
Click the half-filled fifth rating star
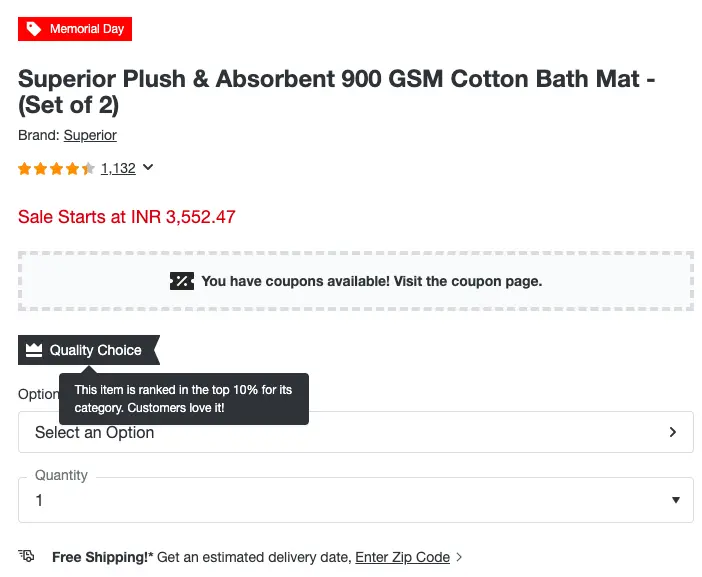(x=88, y=169)
